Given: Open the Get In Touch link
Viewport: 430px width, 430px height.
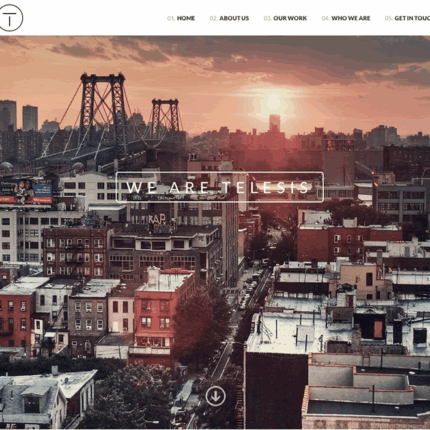Looking at the screenshot, I should click(x=412, y=18).
